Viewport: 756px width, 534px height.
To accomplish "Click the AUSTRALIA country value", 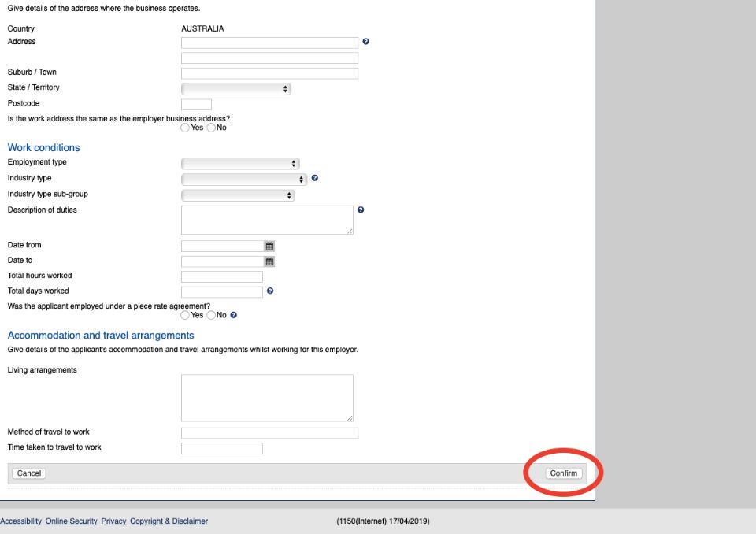I will tap(202, 28).
